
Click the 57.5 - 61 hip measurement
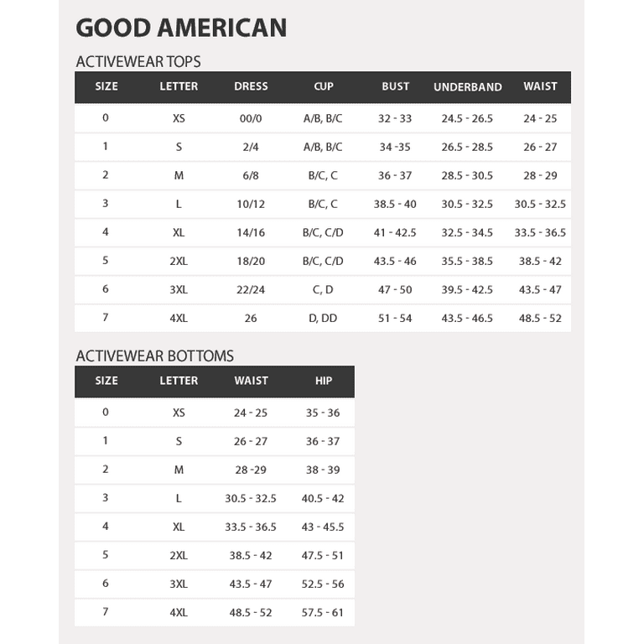pos(322,612)
